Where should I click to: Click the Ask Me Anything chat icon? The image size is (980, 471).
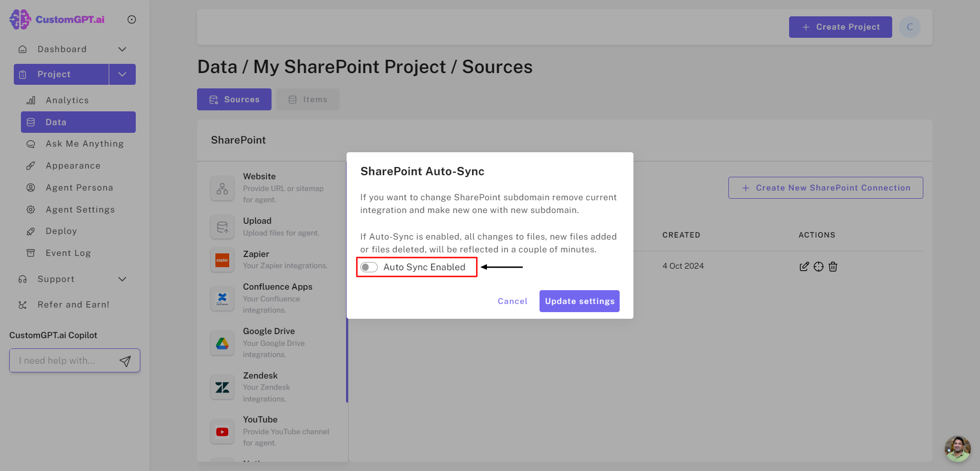tap(31, 144)
